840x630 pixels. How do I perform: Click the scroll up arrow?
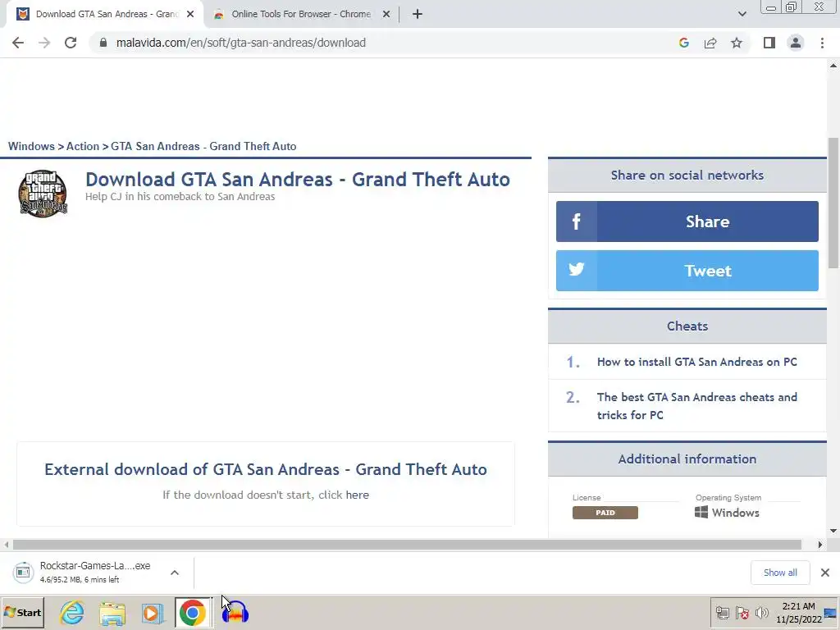click(x=833, y=66)
